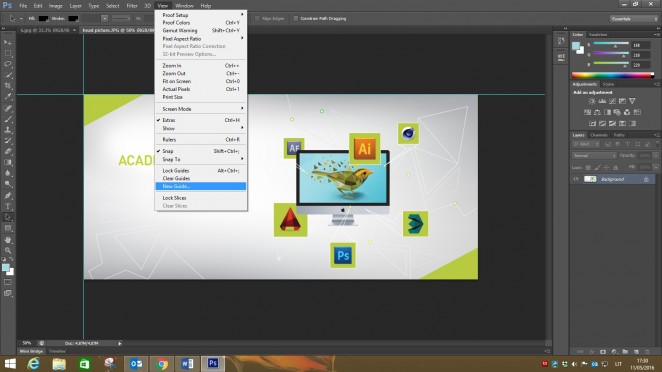Viewport: 662px width, 372px height.
Task: Select the Healing Brush tool
Action: pos(8,108)
